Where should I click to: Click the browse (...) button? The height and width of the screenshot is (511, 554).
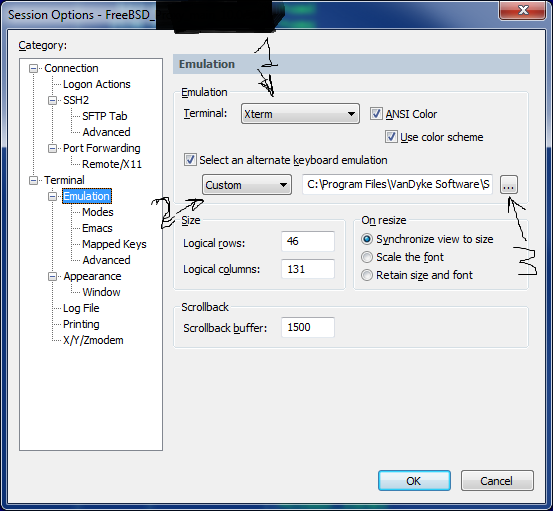click(509, 184)
